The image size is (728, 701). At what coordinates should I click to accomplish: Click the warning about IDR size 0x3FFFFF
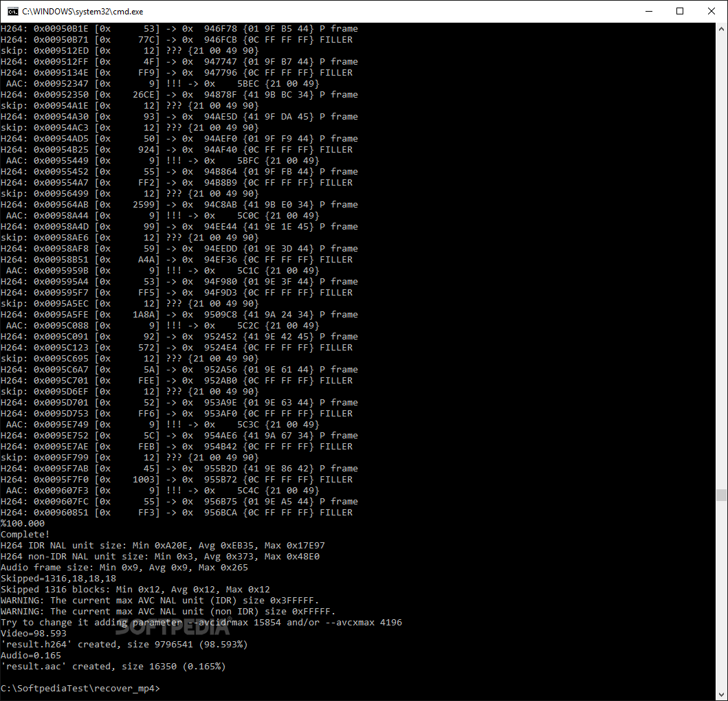click(x=160, y=600)
